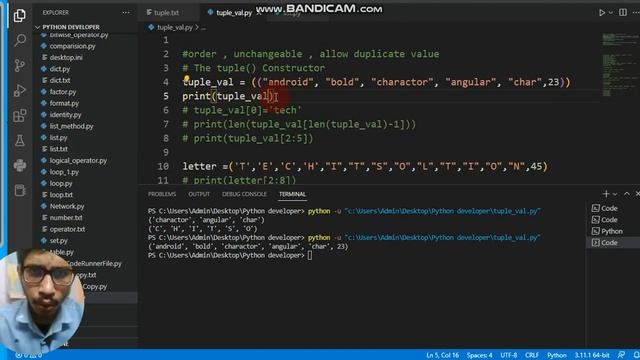
Task: Click the Ln 5, Col 16 status item
Action: coord(442,355)
